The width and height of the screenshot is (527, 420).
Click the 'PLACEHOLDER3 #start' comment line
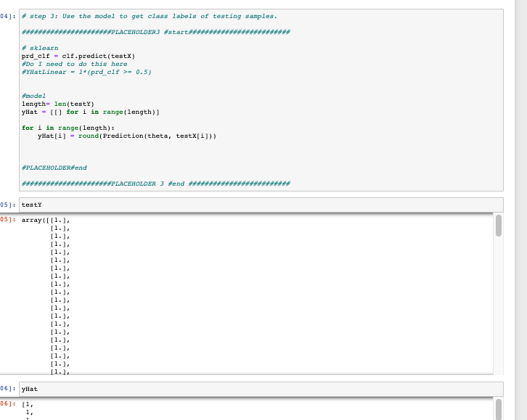click(x=155, y=32)
